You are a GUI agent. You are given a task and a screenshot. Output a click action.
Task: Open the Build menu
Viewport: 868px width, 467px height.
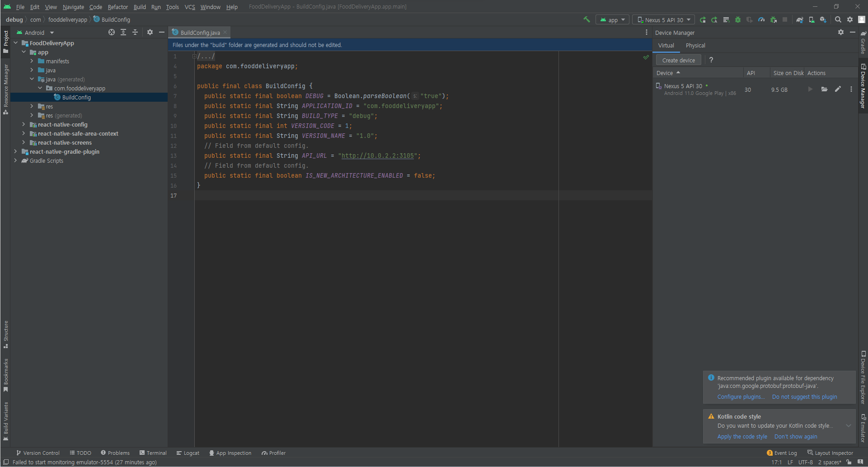tap(140, 7)
